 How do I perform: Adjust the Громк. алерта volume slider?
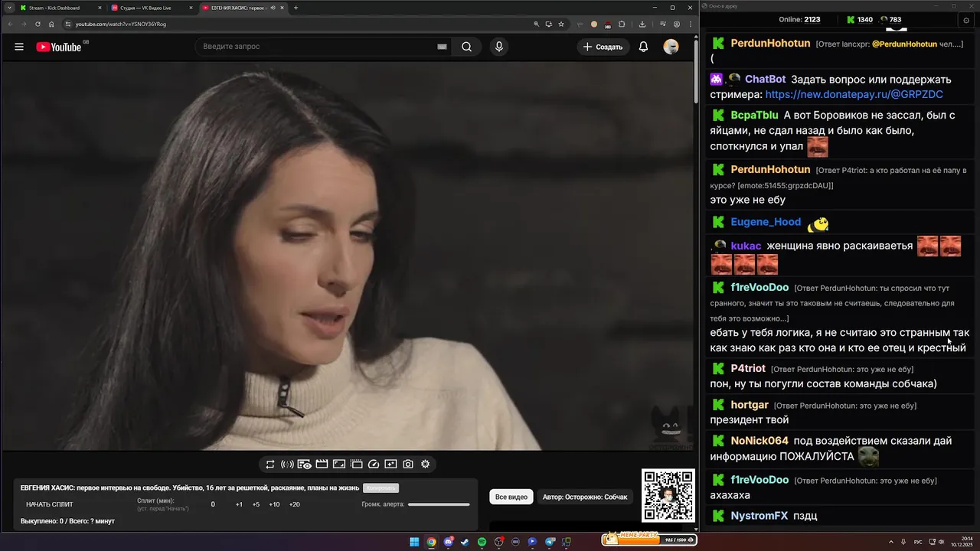coord(439,504)
